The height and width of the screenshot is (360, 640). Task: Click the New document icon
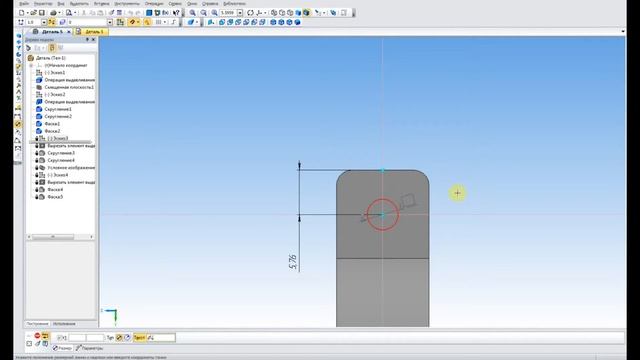point(22,13)
